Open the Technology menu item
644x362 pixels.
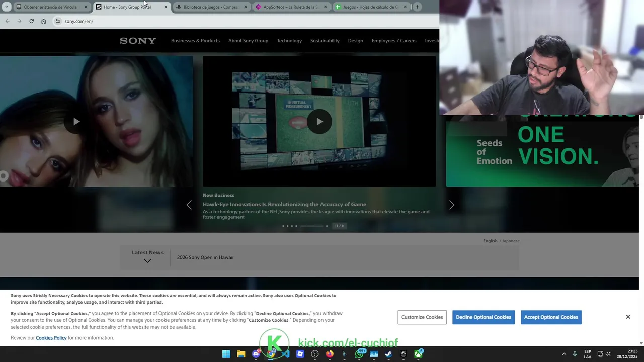coord(289,41)
